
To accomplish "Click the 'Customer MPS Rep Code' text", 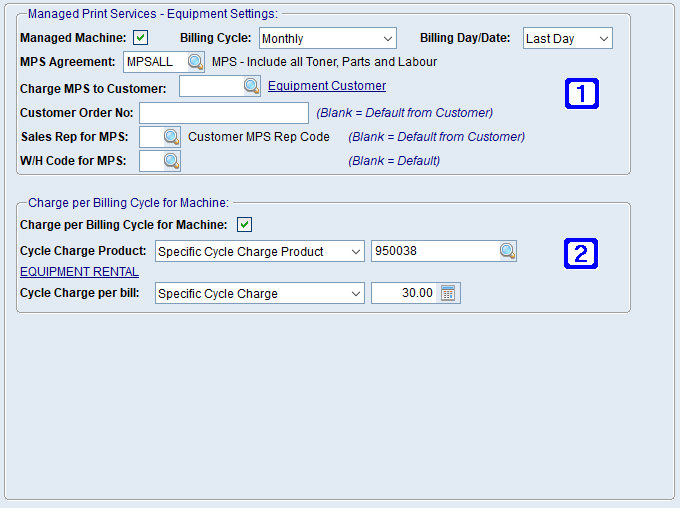I will pos(259,137).
